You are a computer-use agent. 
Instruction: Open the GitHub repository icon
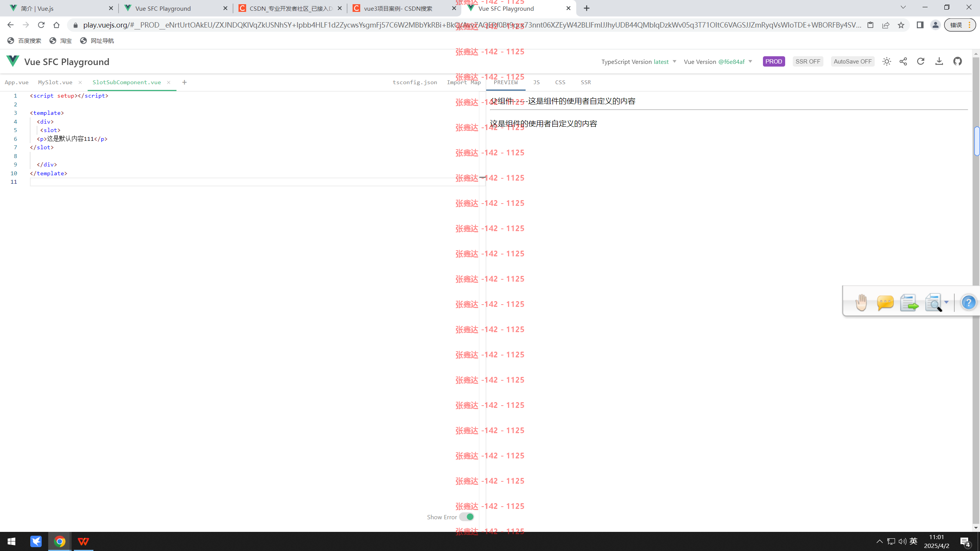[957, 61]
